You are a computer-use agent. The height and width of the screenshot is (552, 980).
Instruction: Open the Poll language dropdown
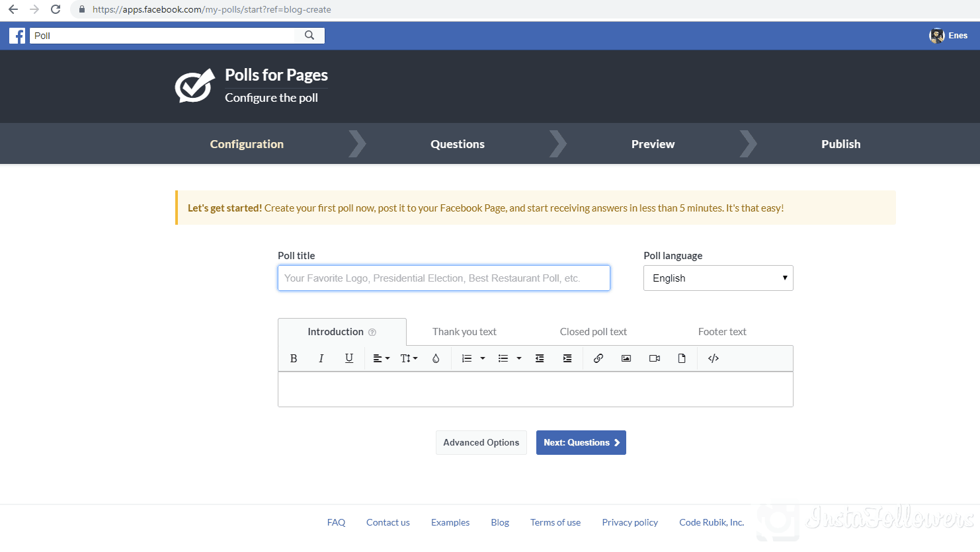pos(718,278)
